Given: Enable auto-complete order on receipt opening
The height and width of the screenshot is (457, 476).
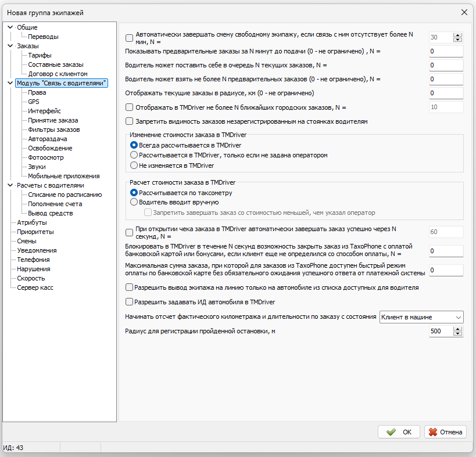Looking at the screenshot, I should point(130,233).
